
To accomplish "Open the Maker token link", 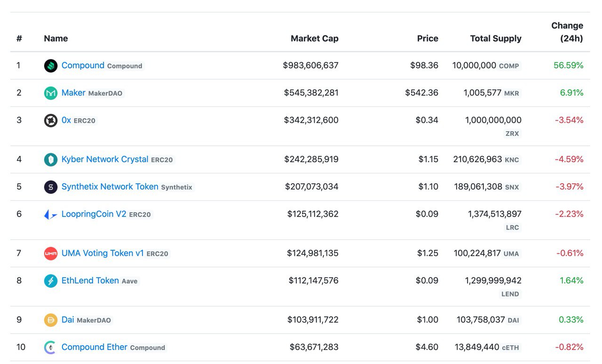I will pos(73,93).
